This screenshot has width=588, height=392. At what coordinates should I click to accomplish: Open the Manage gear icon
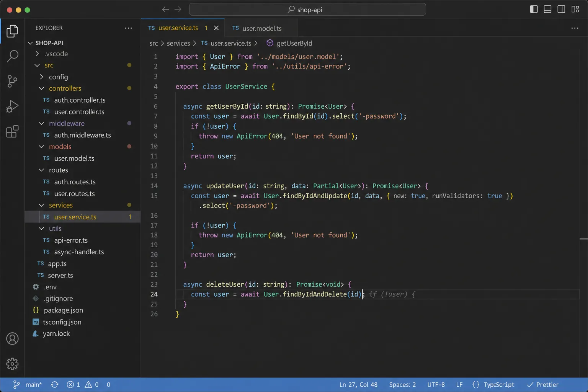12,364
